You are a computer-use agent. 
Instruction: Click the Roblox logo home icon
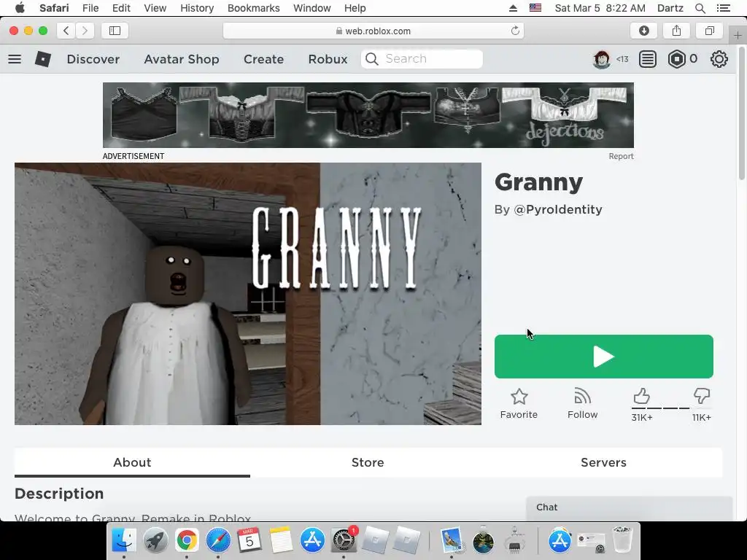pyautogui.click(x=43, y=59)
